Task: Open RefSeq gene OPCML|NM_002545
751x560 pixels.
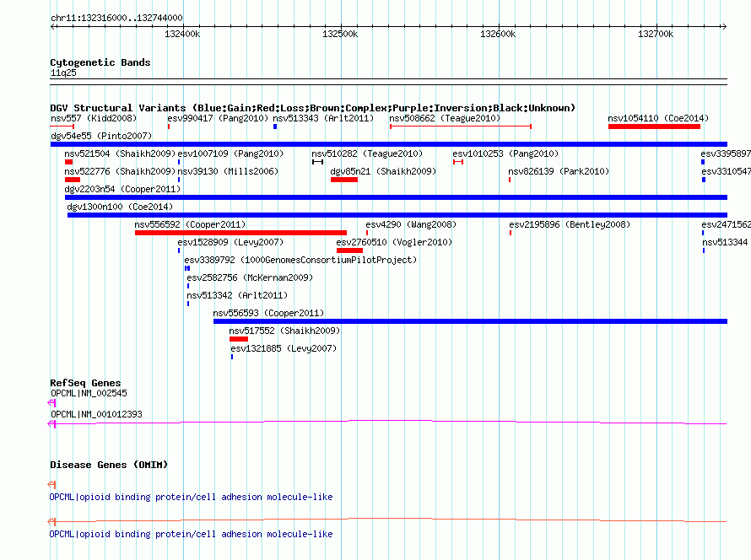Action: 89,394
